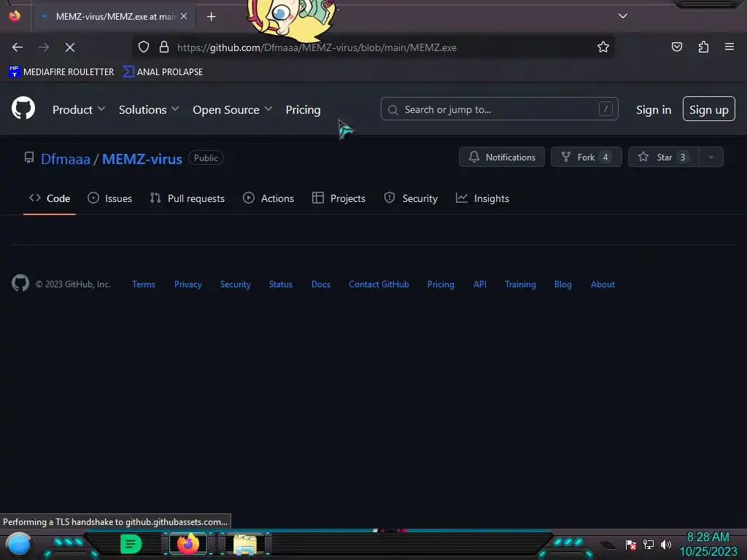Open the MEMZ-virus repository link
Viewport: 747px width, 560px height.
pyautogui.click(x=142, y=159)
